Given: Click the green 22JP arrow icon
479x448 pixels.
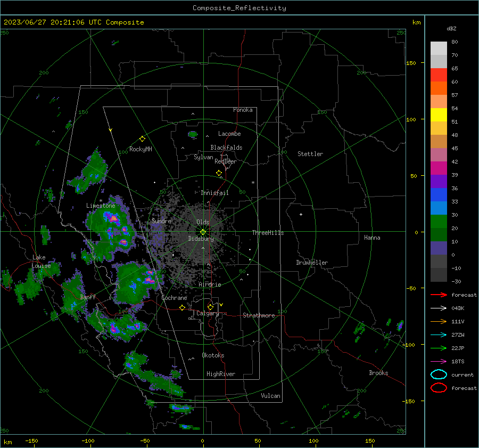Looking at the screenshot, I should tap(439, 348).
